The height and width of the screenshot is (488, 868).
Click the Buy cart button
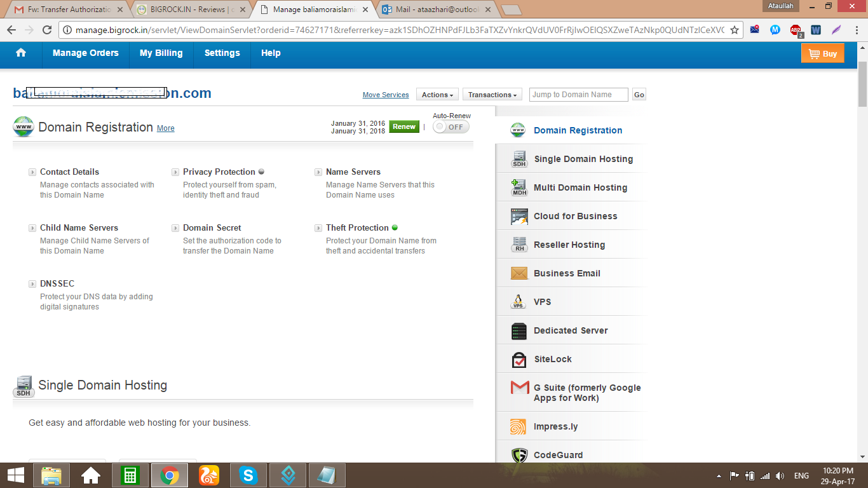coord(823,54)
